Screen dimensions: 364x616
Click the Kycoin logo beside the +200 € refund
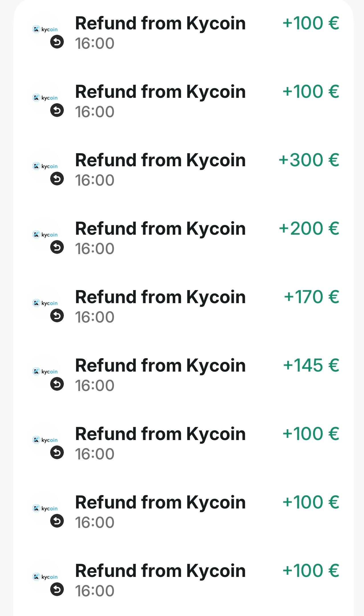click(x=45, y=235)
